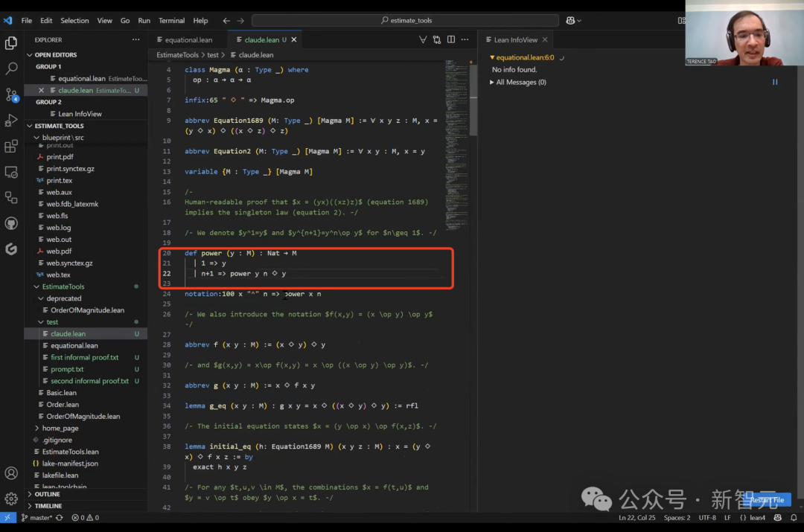Pause updating in Lean InfoView

point(775,82)
